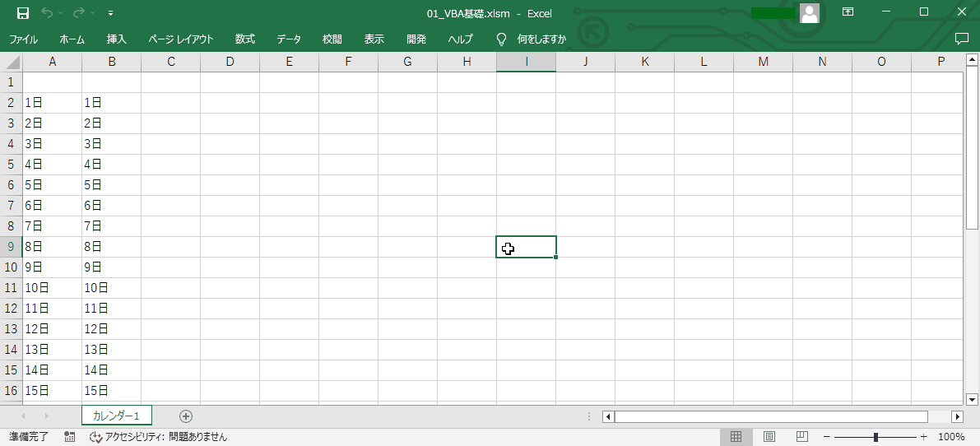Screen dimensions: 980x446
Task: Open Ribbon Display Options icon
Action: click(x=848, y=12)
